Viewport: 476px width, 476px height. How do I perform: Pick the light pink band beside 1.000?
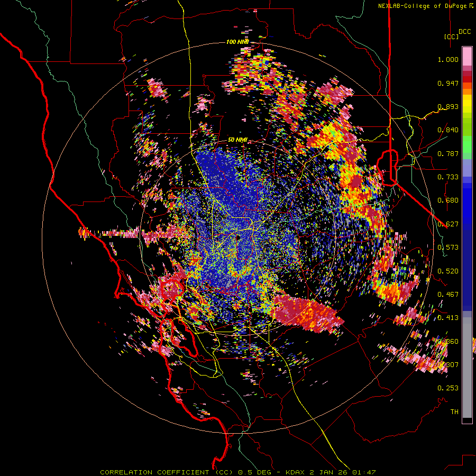[x=467, y=57]
